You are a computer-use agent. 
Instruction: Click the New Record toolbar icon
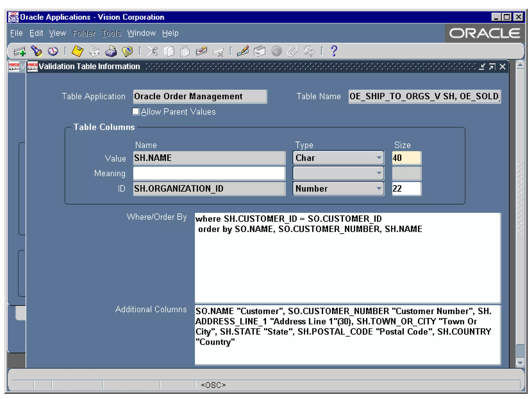(x=19, y=51)
